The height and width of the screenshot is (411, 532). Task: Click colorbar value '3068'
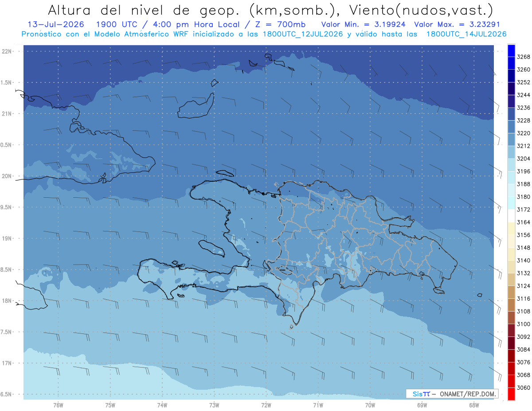point(524,375)
